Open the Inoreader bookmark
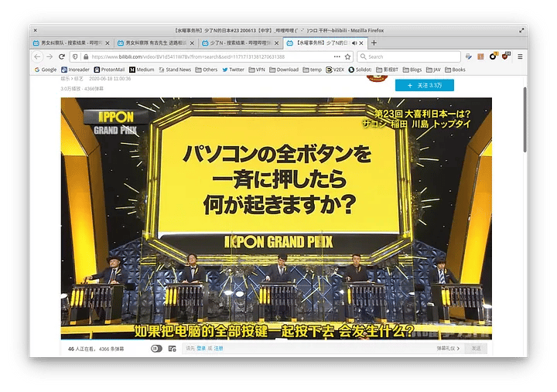Screen dimensions: 557x392 coord(75,70)
